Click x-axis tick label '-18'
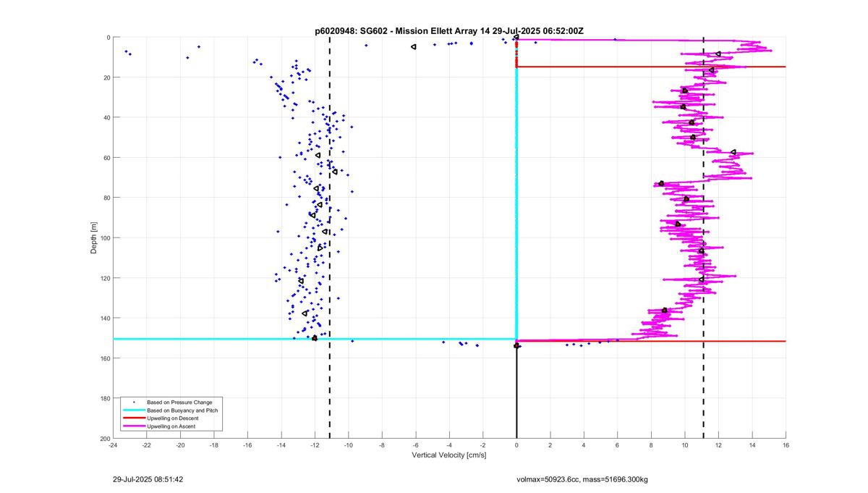The image size is (868, 493). click(x=214, y=445)
